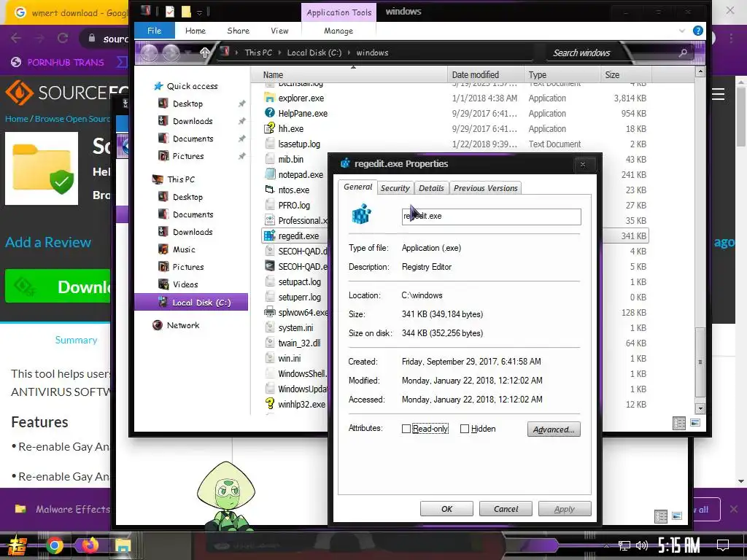This screenshot has height=560, width=747.
Task: Select Downloads under Quick access
Action: point(193,121)
